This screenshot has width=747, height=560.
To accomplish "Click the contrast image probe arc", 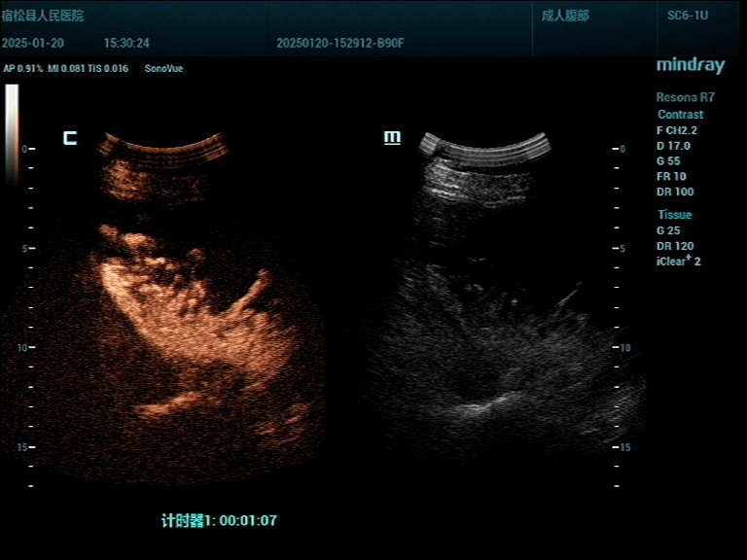I will pos(164,147).
